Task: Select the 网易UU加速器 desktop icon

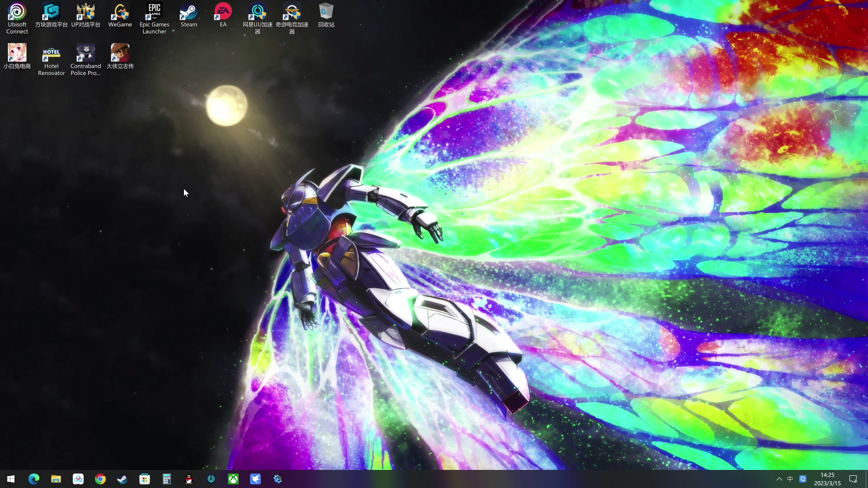Action: pos(258,19)
